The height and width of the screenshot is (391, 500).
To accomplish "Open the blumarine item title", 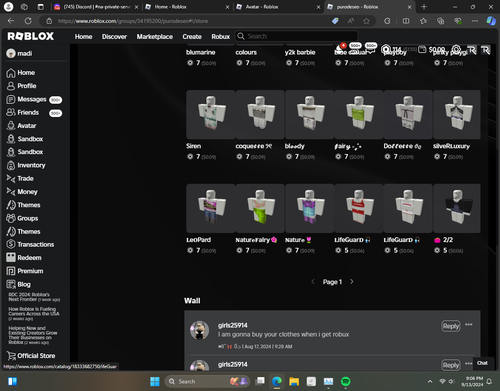I will pos(201,52).
